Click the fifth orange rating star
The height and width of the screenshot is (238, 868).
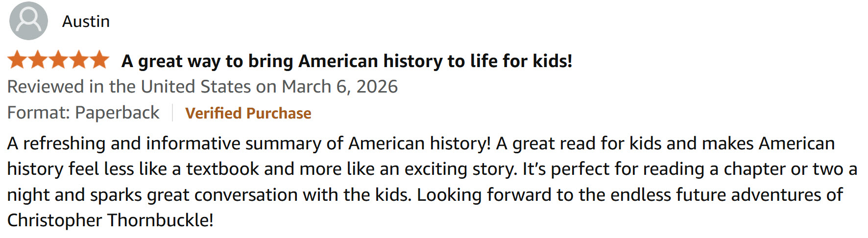pyautogui.click(x=99, y=60)
